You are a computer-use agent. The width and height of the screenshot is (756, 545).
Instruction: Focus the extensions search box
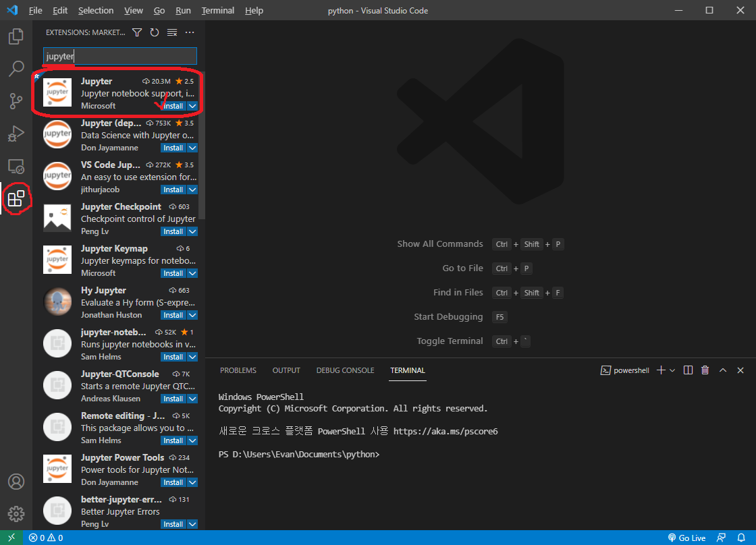tap(120, 57)
